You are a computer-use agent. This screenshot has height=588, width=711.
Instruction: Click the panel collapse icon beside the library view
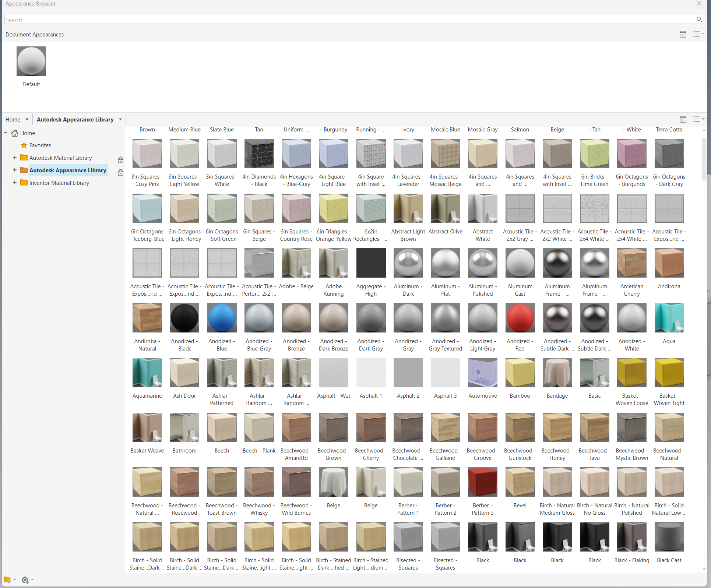683,119
